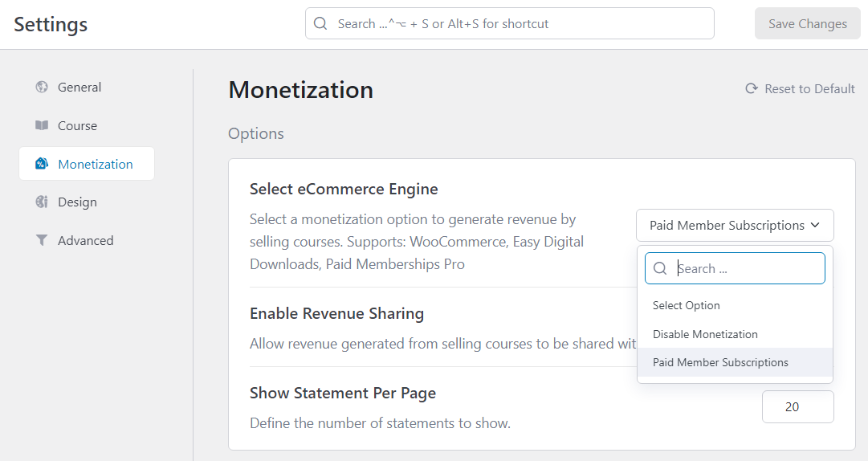
Task: Click the magnifier icon in the top settings search
Action: coord(320,23)
